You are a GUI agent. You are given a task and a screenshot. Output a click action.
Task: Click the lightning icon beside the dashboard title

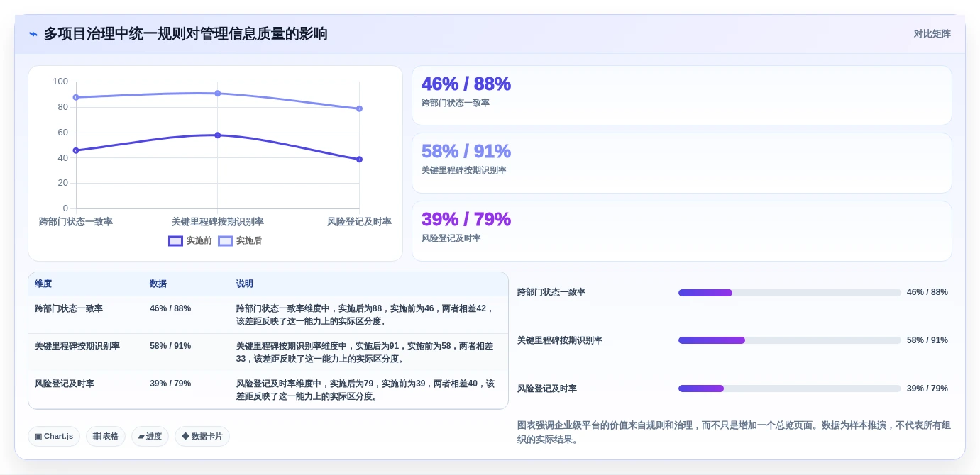click(33, 34)
